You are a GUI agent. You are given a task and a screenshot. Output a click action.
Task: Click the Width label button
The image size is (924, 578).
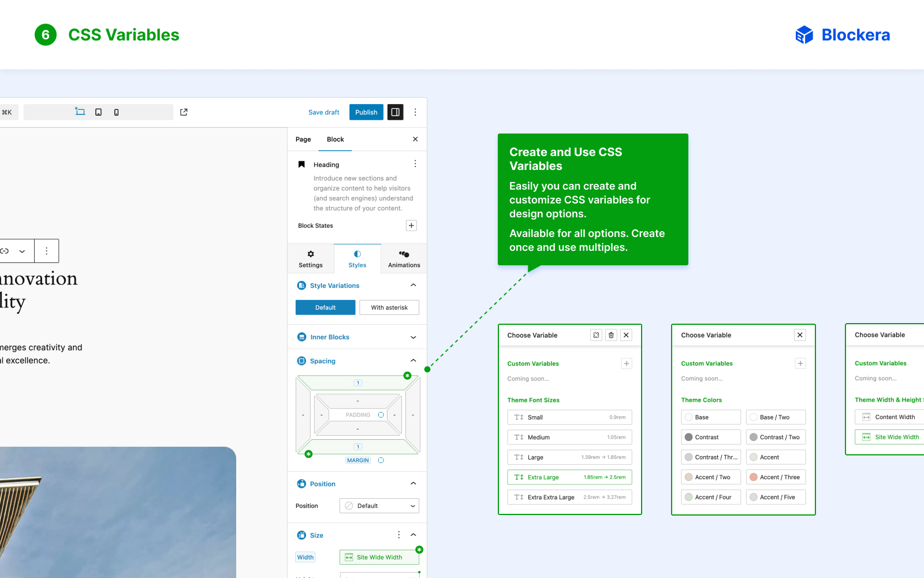point(305,557)
